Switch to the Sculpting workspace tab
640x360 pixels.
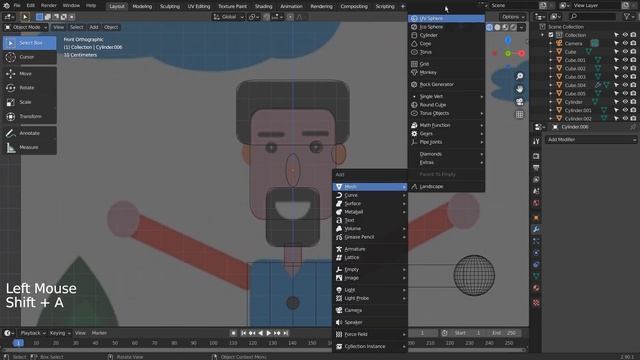pyautogui.click(x=170, y=6)
